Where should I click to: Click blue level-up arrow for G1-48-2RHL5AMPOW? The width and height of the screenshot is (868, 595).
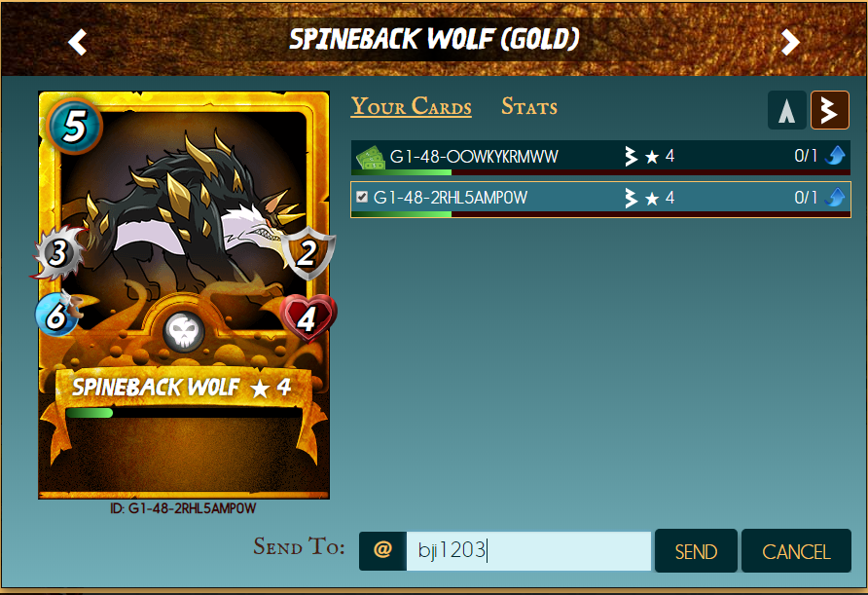(x=835, y=198)
